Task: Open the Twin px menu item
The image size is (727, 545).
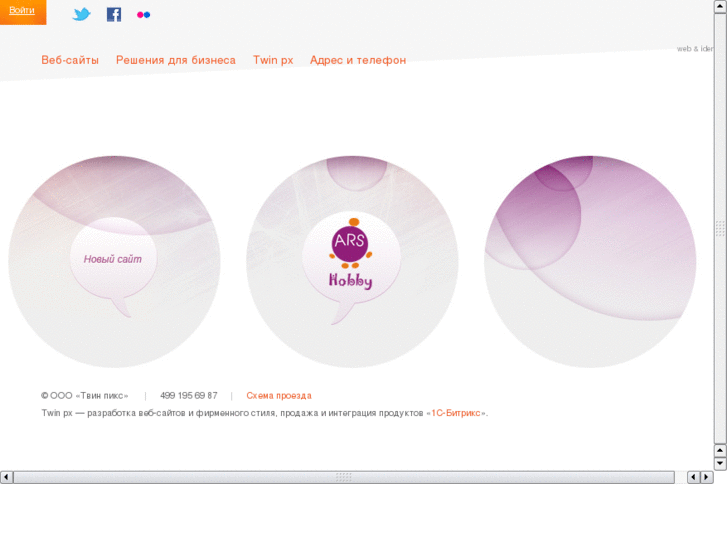Action: click(x=273, y=60)
